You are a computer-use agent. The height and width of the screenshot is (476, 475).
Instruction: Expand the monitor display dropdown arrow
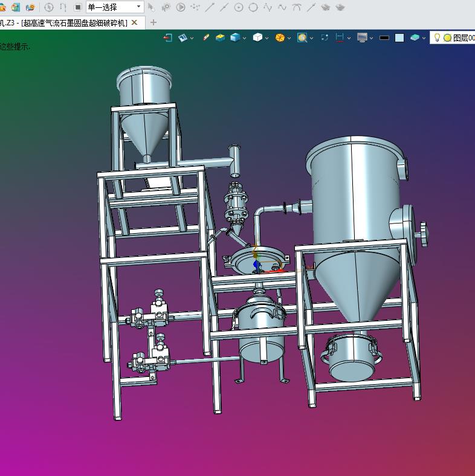371,38
